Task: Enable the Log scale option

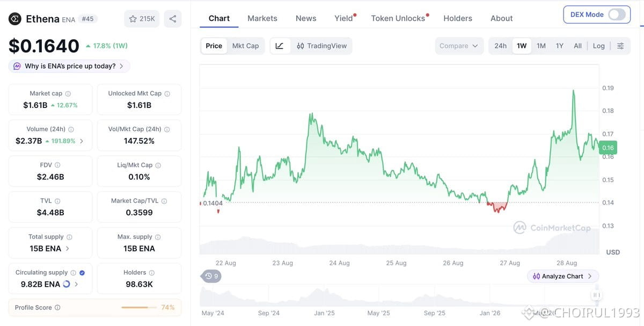Action: pyautogui.click(x=598, y=46)
